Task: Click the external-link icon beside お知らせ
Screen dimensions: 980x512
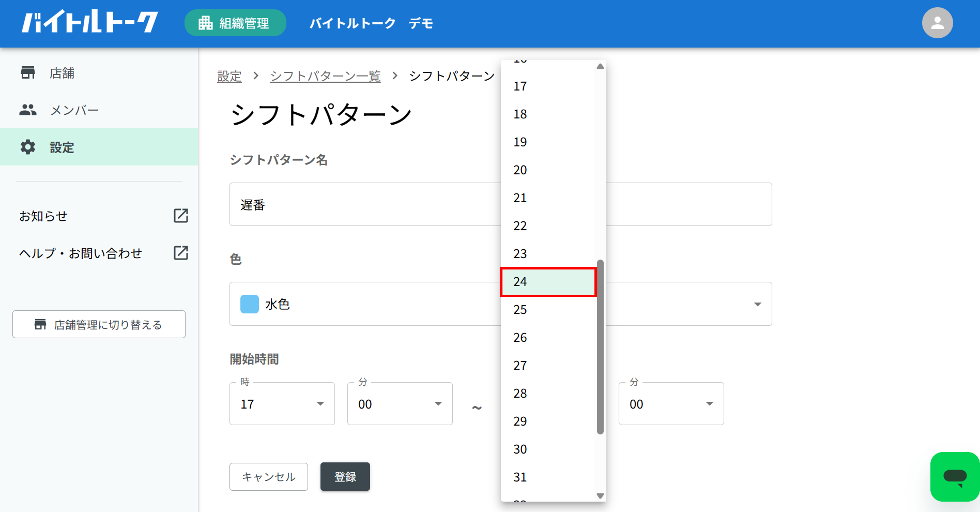Action: point(181,216)
